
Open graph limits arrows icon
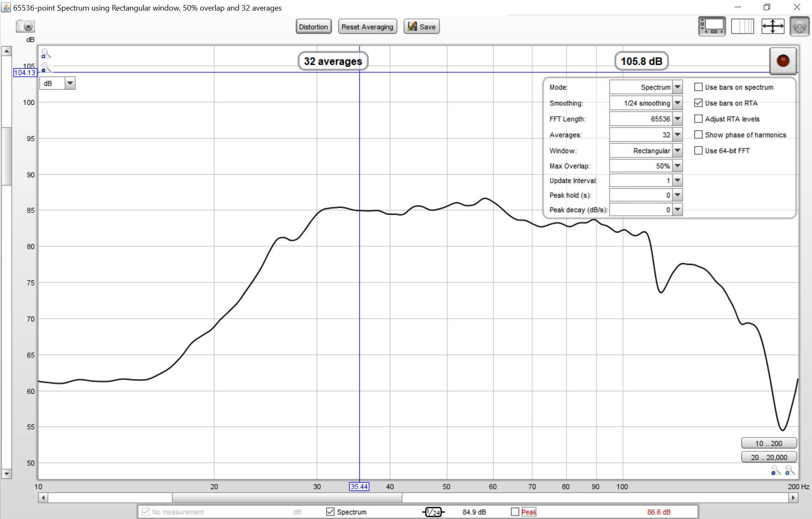coord(773,26)
